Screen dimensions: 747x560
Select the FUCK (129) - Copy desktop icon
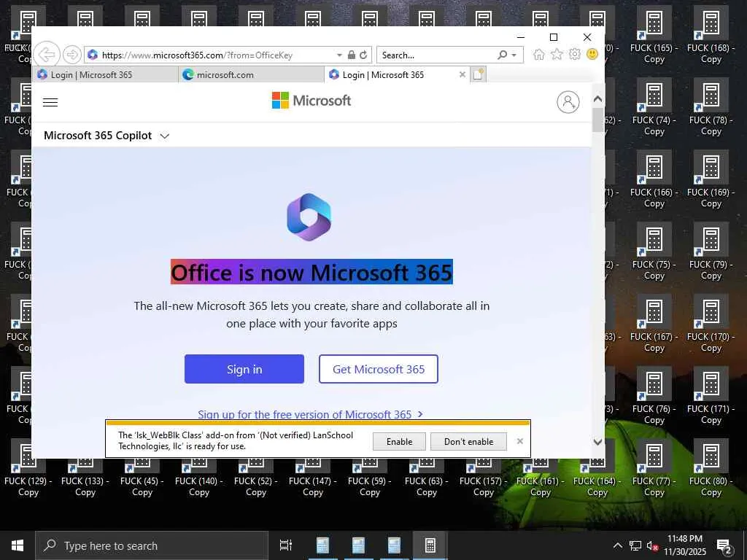28,478
